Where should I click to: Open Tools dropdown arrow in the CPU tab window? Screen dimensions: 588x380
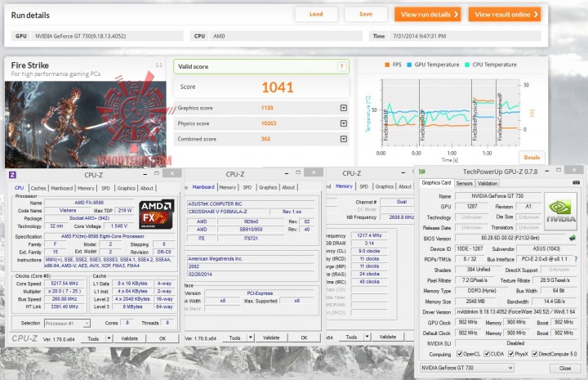[109, 338]
